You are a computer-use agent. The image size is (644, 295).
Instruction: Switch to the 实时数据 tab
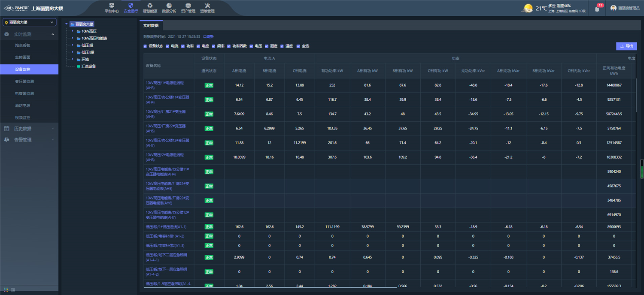pyautogui.click(x=151, y=26)
